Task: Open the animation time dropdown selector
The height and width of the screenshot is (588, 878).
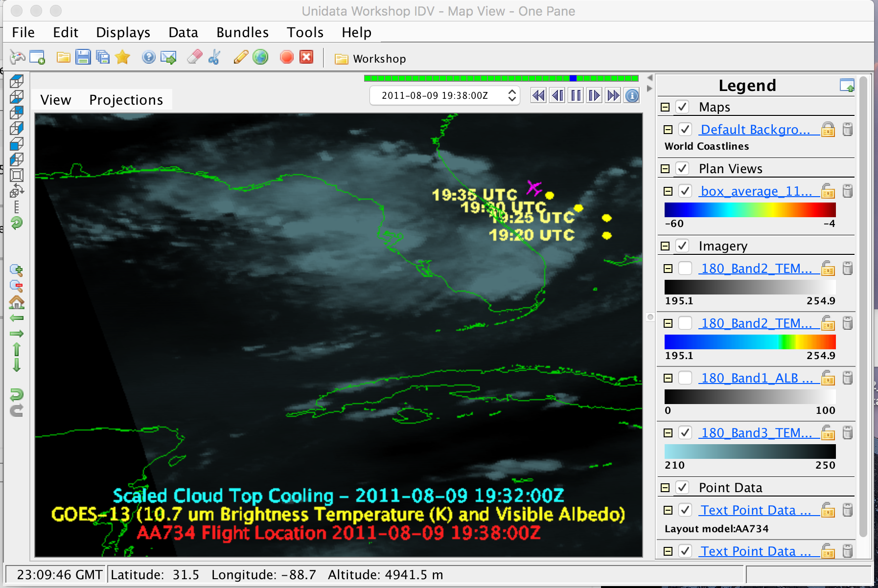Action: point(512,95)
